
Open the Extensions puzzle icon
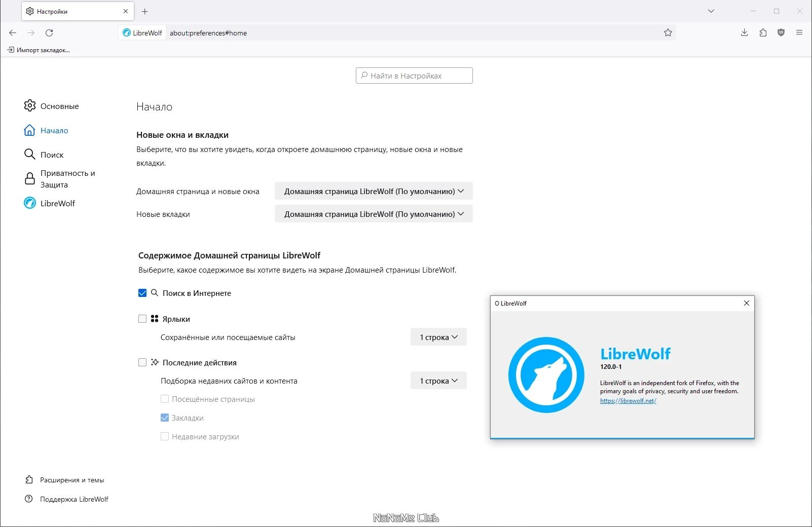click(763, 33)
